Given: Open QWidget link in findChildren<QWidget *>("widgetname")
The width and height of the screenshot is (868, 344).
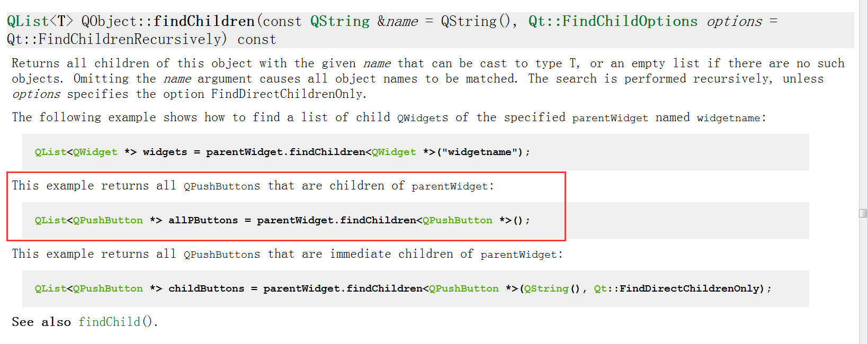Looking at the screenshot, I should (394, 152).
